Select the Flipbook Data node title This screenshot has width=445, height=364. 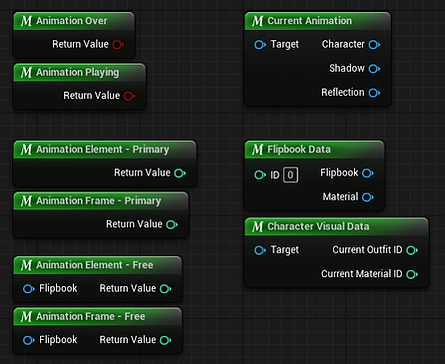click(299, 150)
